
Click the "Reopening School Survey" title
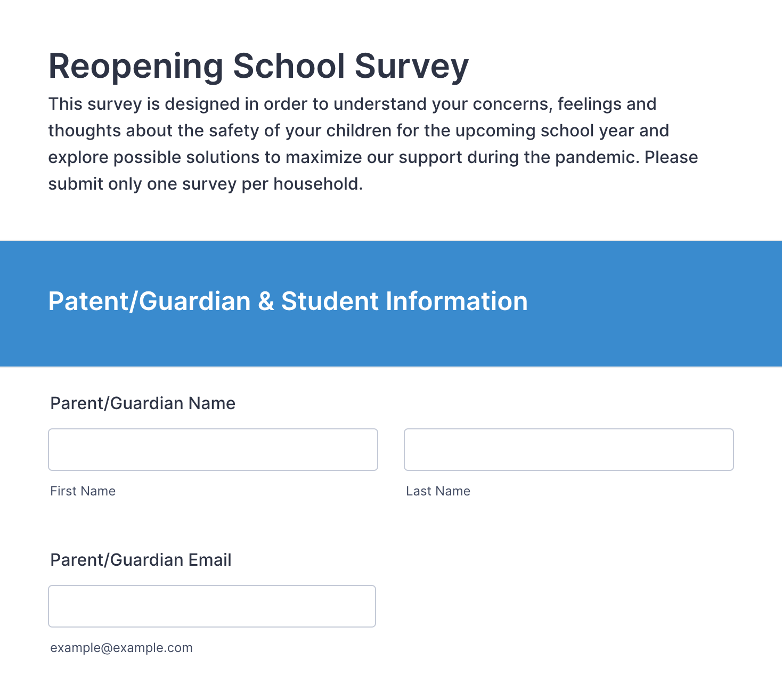coord(258,67)
